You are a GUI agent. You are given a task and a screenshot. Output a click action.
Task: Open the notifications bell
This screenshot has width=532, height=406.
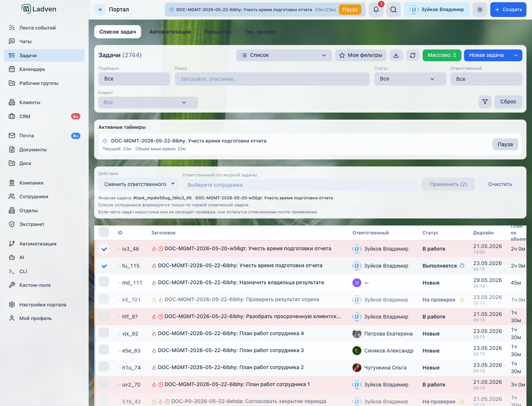pyautogui.click(x=376, y=10)
